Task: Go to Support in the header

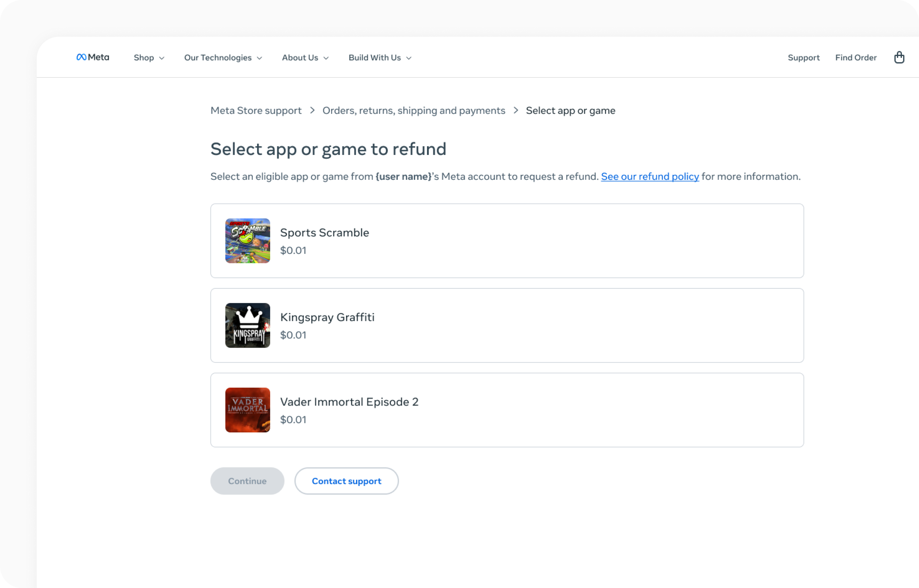Action: pos(804,58)
